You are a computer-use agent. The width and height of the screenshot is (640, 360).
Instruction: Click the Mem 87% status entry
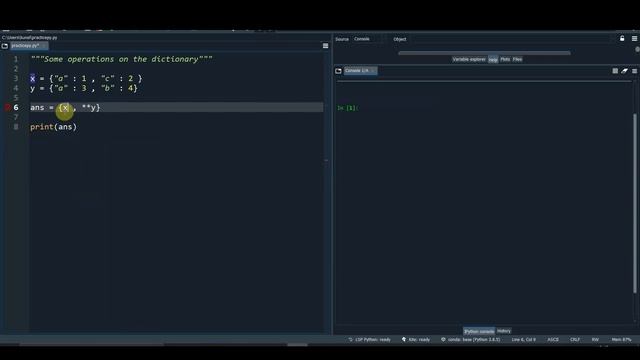point(621,340)
